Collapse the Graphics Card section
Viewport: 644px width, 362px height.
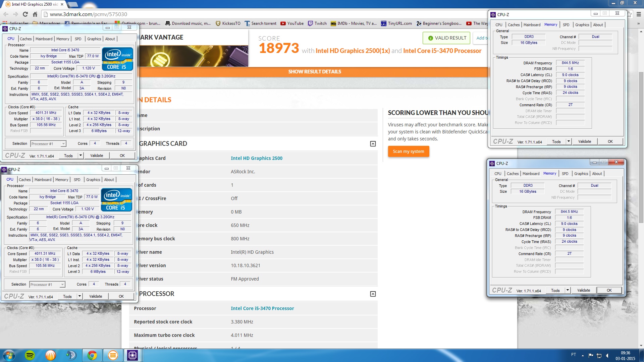pyautogui.click(x=373, y=144)
